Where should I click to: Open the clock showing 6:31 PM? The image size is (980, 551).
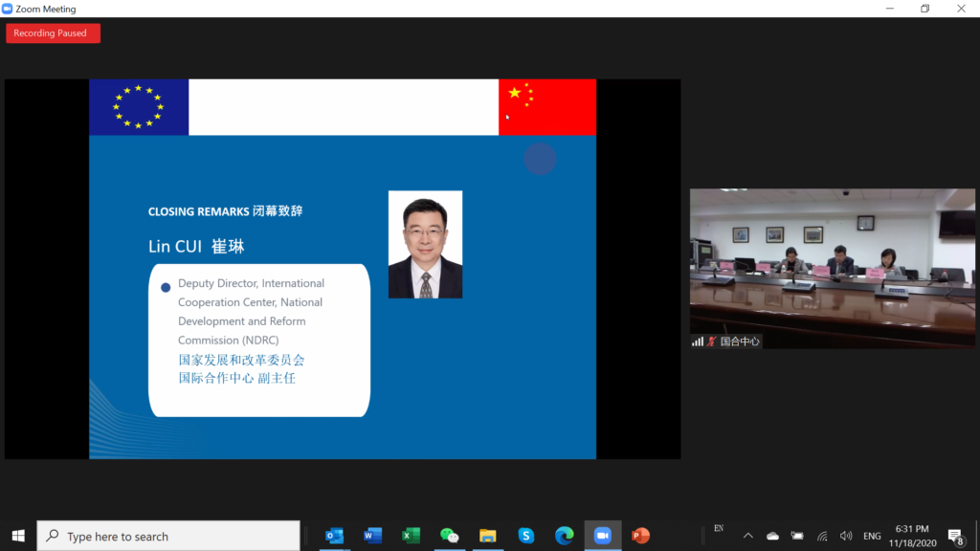(912, 536)
